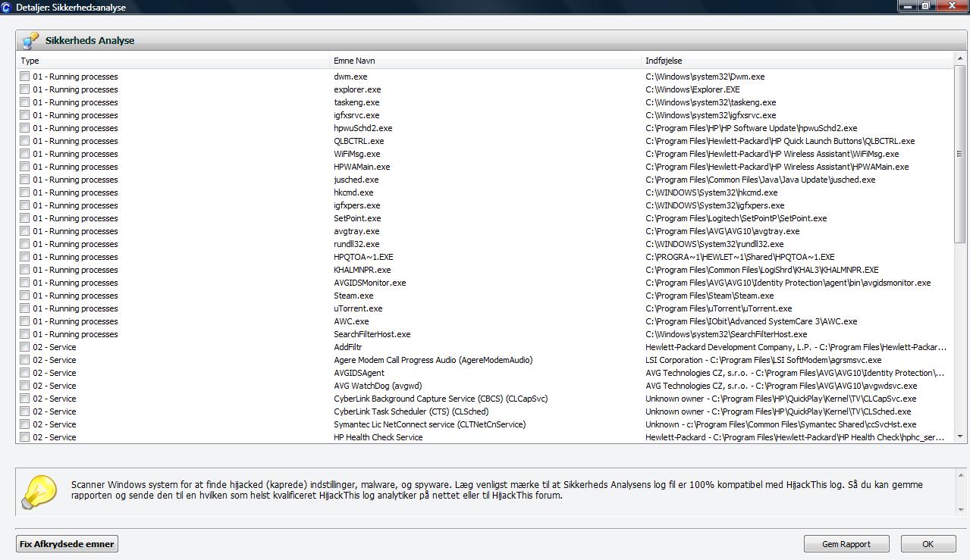Click the Gem Rapport button
The width and height of the screenshot is (970, 560).
(x=847, y=544)
